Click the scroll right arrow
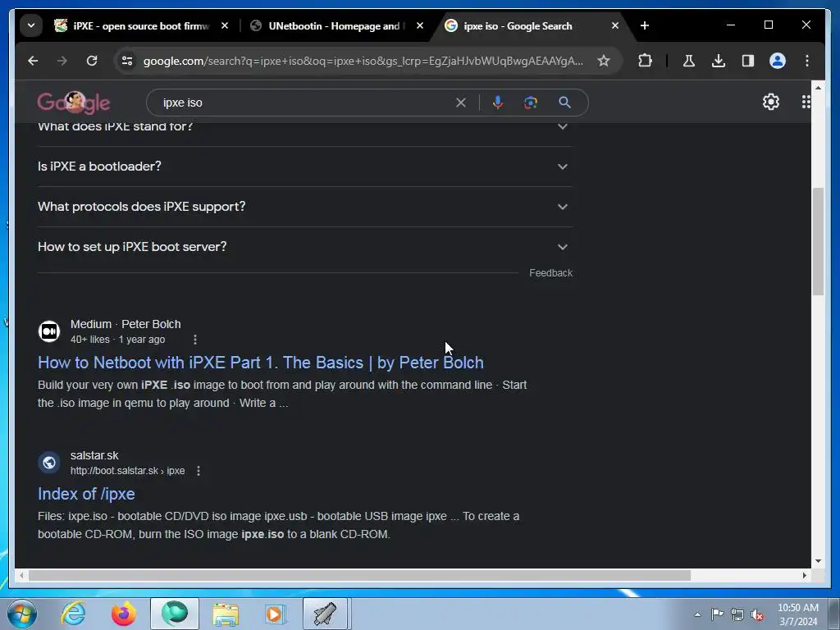 point(804,575)
